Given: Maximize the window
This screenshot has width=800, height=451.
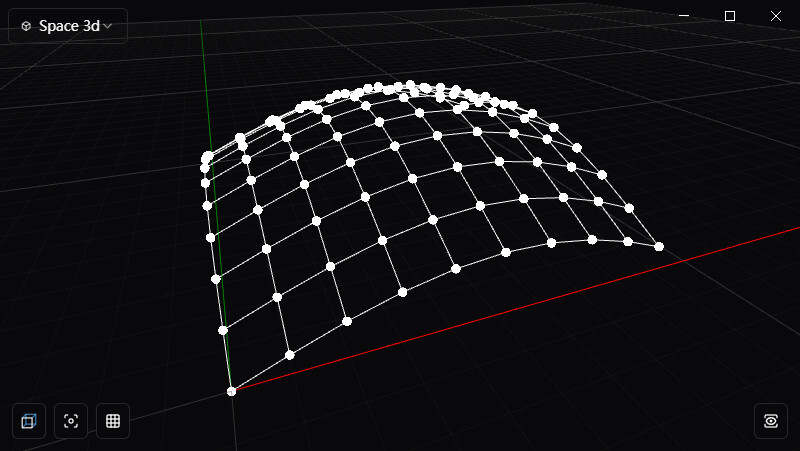Looking at the screenshot, I should (x=730, y=16).
